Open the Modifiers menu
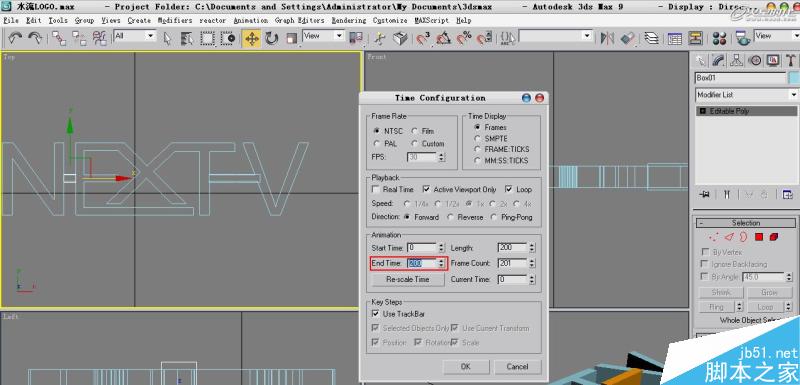The width and height of the screenshot is (800, 385). coord(175,20)
